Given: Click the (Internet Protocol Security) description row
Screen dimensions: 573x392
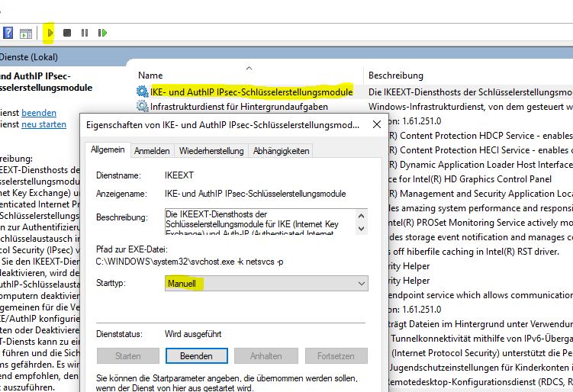Looking at the screenshot, I should 481,353.
